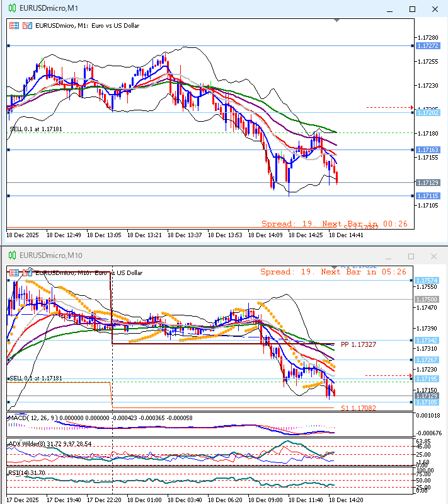Select the RSI(14) indicator label

[x=19, y=472]
